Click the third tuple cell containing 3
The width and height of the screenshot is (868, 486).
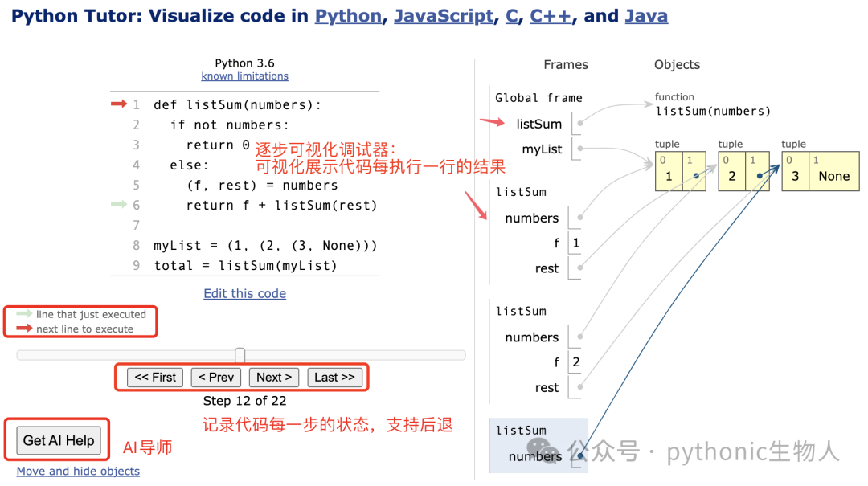796,171
